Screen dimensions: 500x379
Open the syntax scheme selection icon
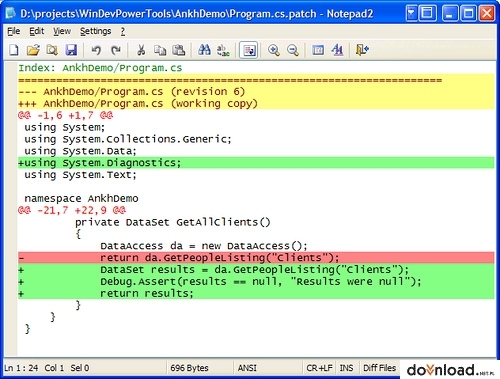coord(318,50)
